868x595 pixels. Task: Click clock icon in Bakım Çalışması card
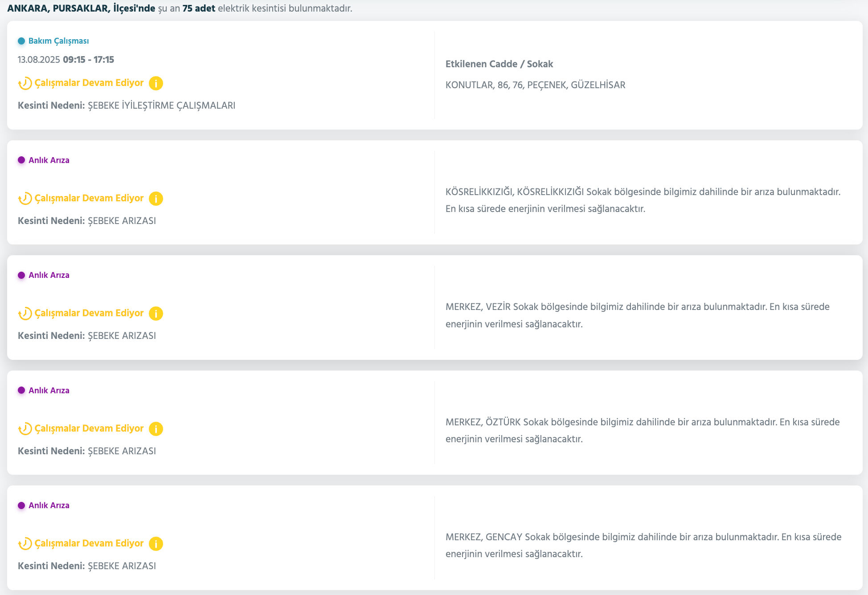[x=25, y=83]
